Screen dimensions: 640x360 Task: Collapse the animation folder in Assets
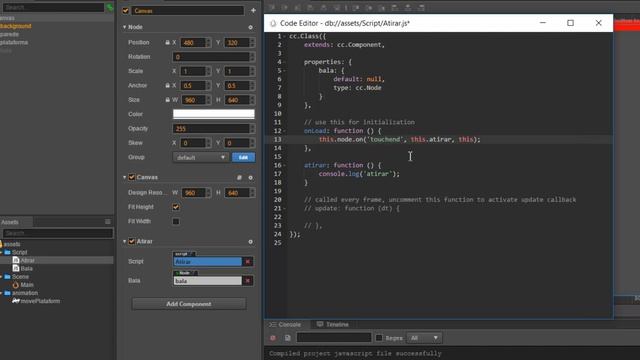[1, 293]
